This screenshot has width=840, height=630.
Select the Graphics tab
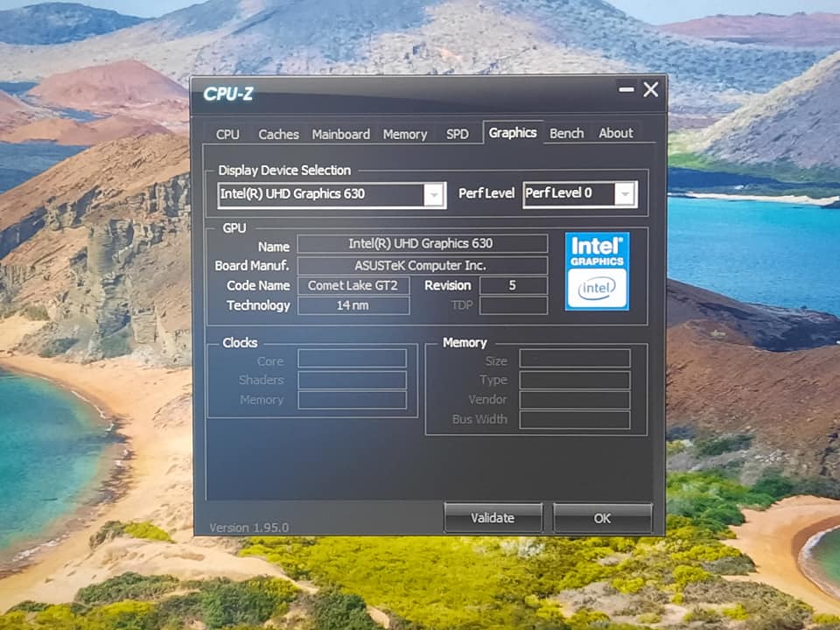pyautogui.click(x=513, y=132)
